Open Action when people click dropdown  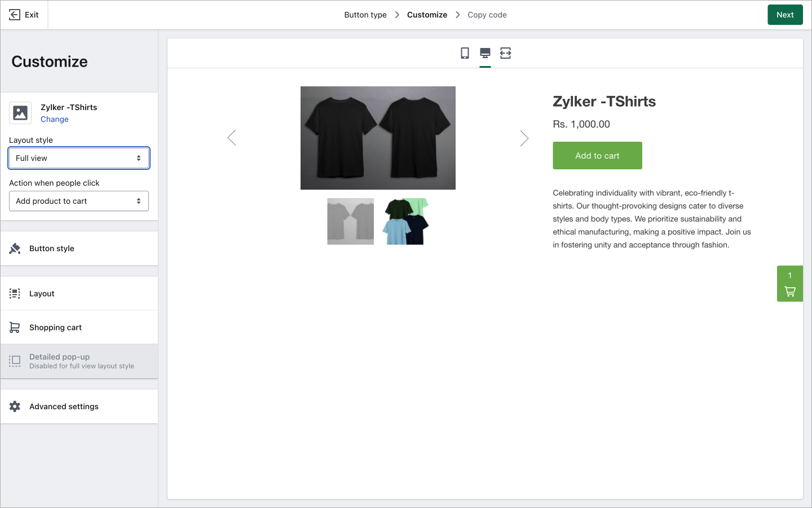pos(79,201)
